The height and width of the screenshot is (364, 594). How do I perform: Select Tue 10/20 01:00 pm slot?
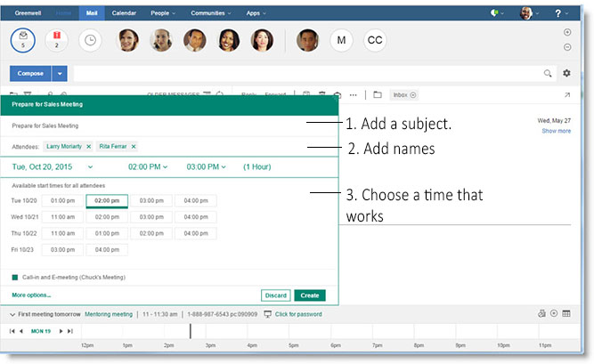pos(62,201)
